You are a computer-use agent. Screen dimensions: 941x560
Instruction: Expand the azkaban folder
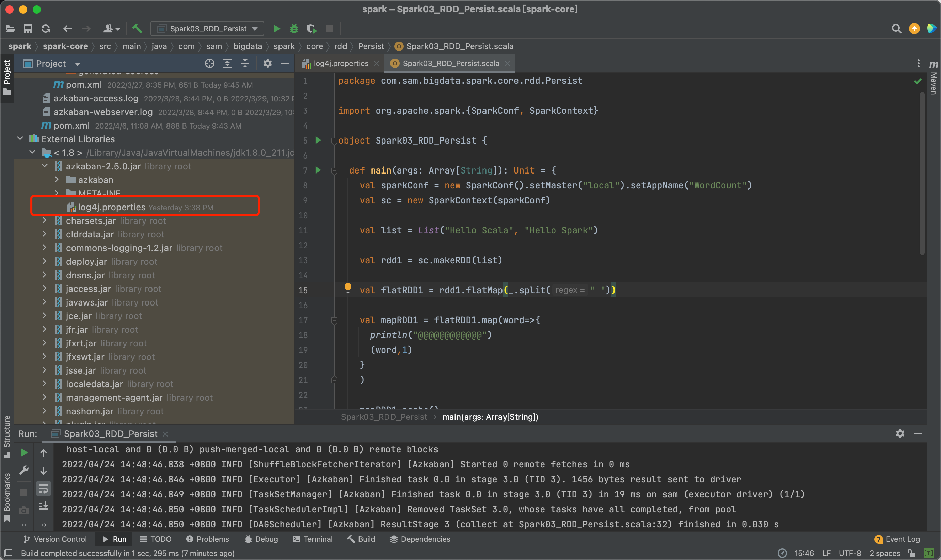click(57, 180)
